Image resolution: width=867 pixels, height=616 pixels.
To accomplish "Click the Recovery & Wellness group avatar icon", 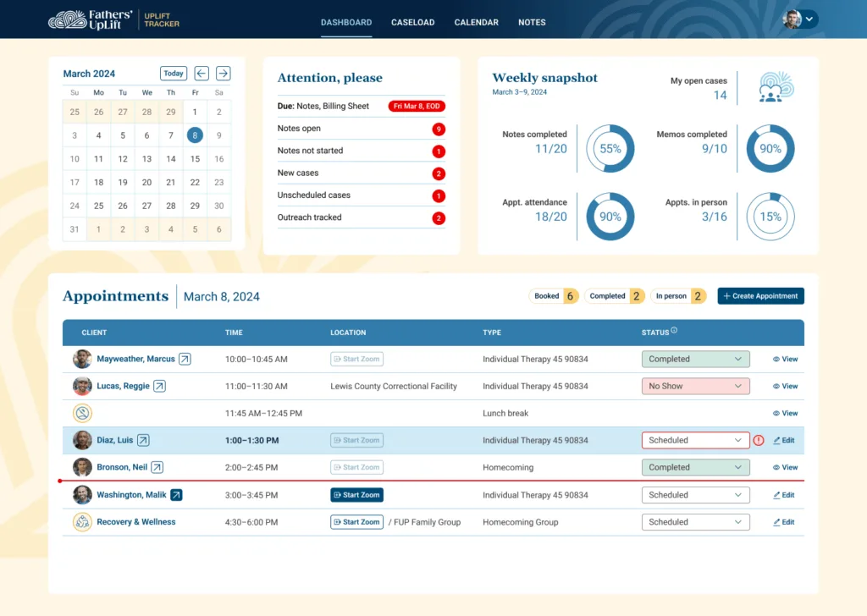I will click(x=82, y=522).
